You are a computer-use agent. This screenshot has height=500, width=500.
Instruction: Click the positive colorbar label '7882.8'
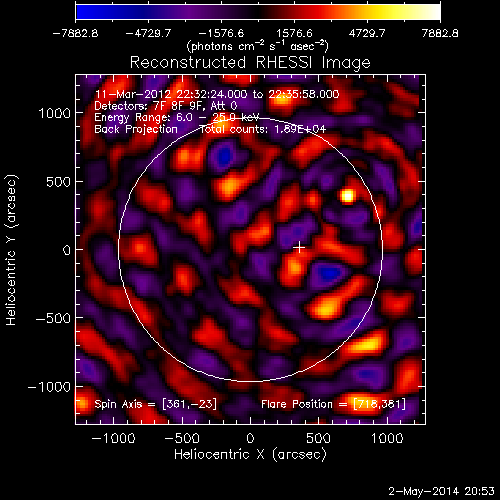[440, 33]
